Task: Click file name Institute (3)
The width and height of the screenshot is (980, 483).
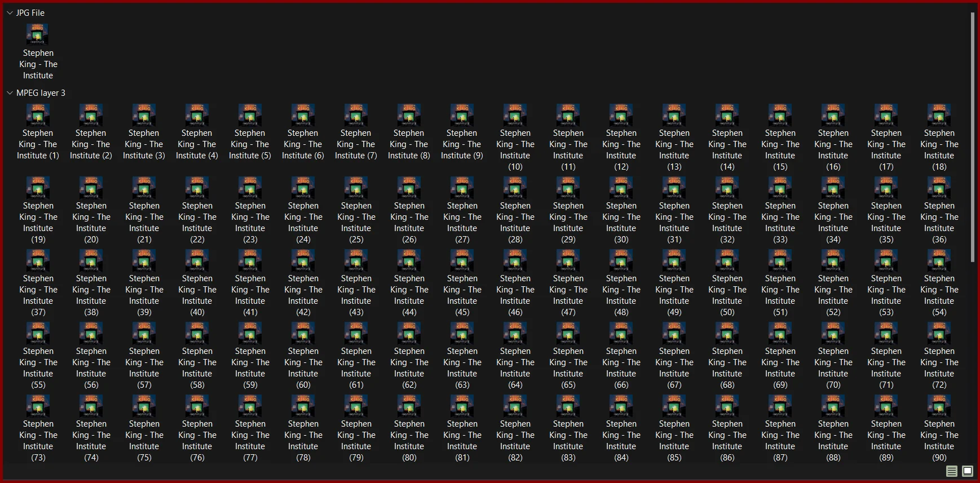Action: [x=144, y=144]
